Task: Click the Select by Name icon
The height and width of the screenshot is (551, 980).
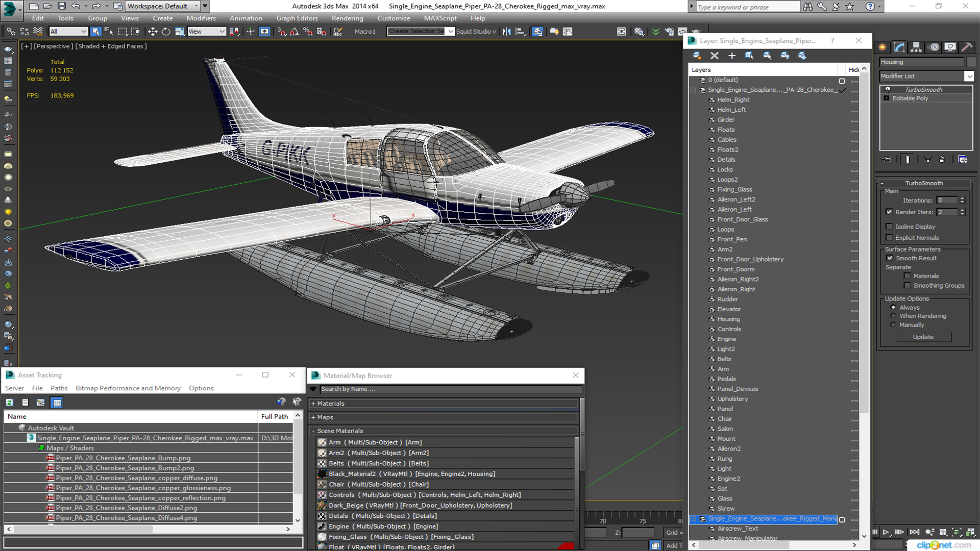Action: point(109,32)
